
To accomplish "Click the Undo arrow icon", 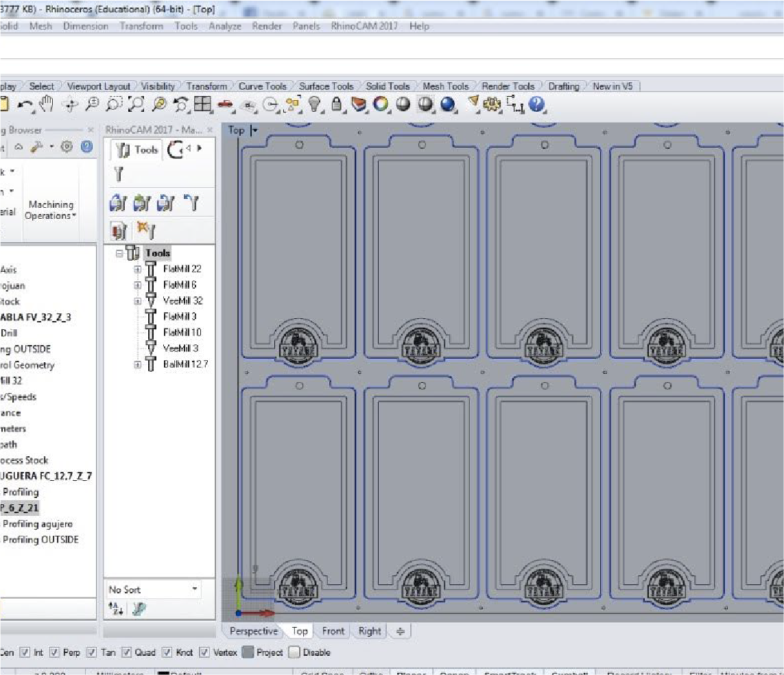I will click(25, 104).
